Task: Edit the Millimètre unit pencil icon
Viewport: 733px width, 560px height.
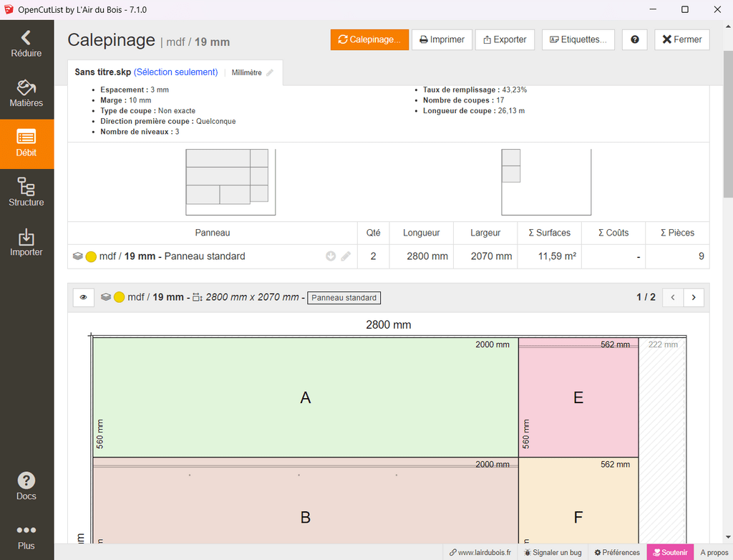Action: [270, 73]
